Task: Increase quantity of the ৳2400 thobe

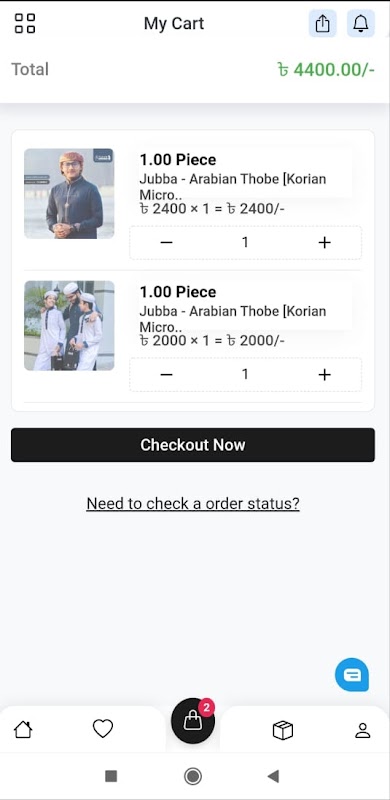Action: [x=324, y=243]
